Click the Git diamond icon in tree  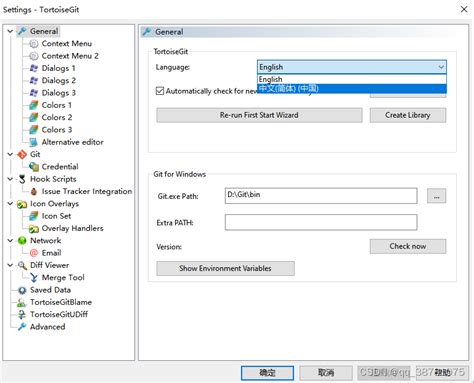(22, 155)
